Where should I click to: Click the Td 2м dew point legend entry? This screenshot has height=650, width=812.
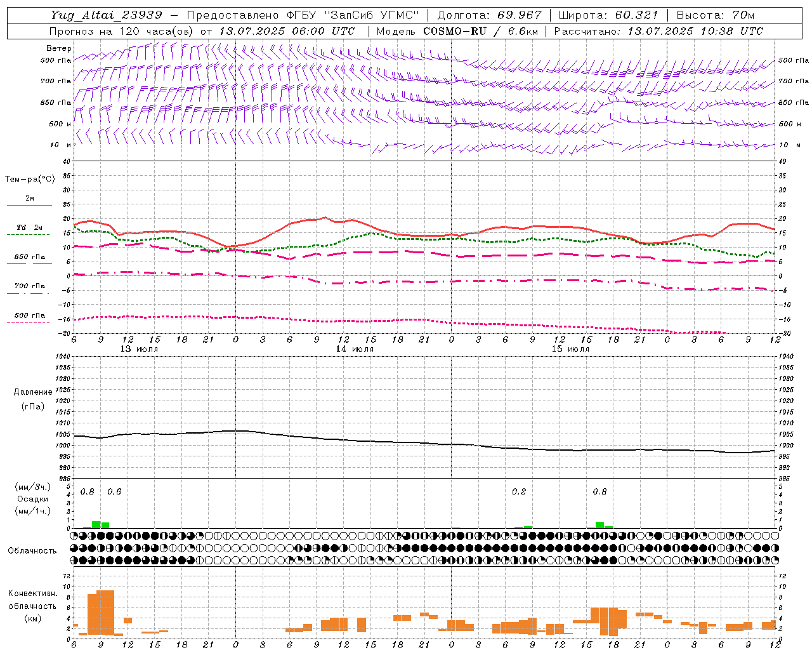click(x=30, y=229)
